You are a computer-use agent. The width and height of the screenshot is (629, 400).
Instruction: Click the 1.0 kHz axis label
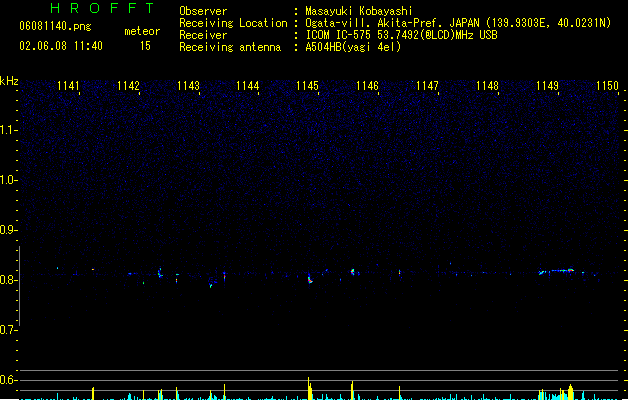click(x=8, y=180)
